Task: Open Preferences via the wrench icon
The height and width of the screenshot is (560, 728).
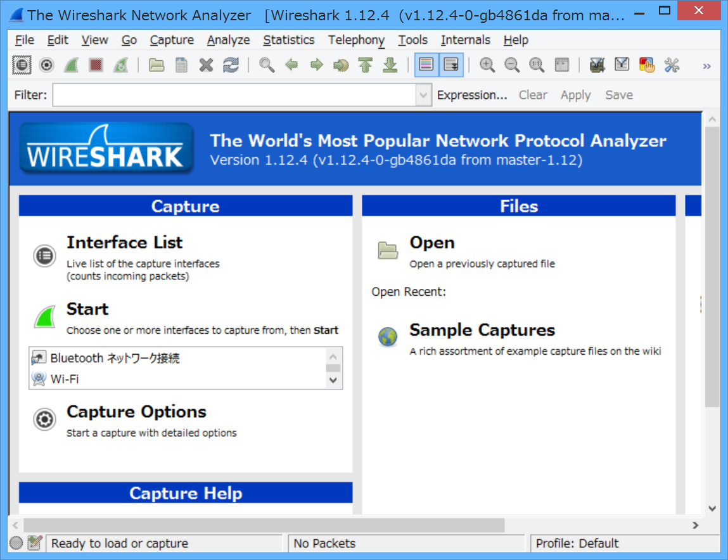Action: coord(670,65)
